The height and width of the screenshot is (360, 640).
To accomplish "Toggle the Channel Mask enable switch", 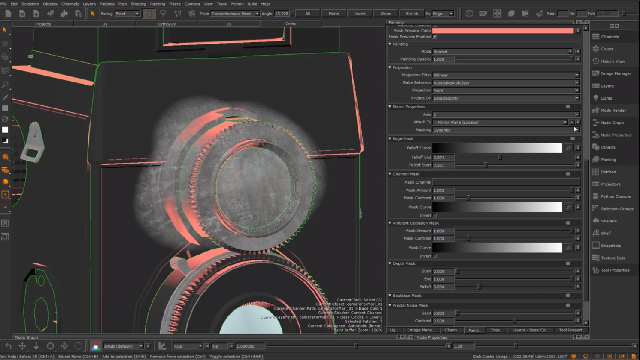I will point(568,174).
